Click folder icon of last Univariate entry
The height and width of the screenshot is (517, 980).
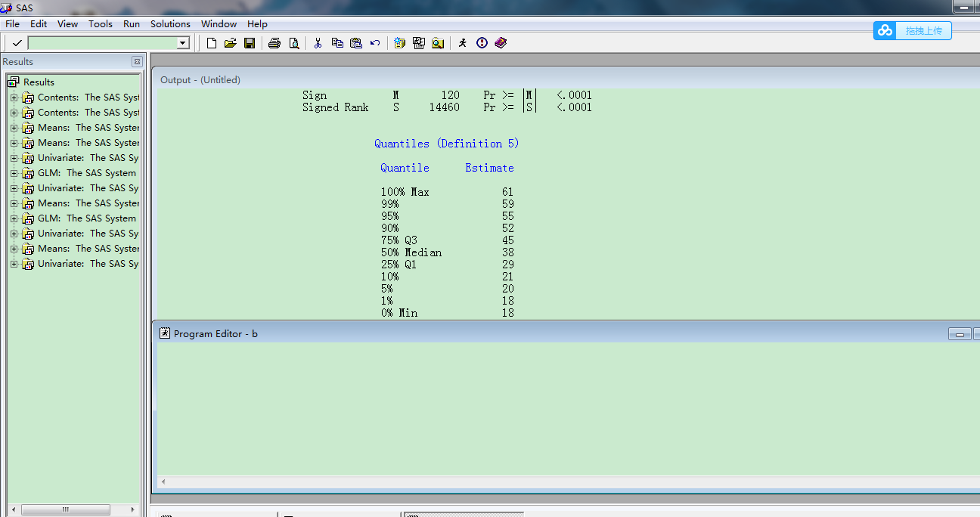coord(28,264)
